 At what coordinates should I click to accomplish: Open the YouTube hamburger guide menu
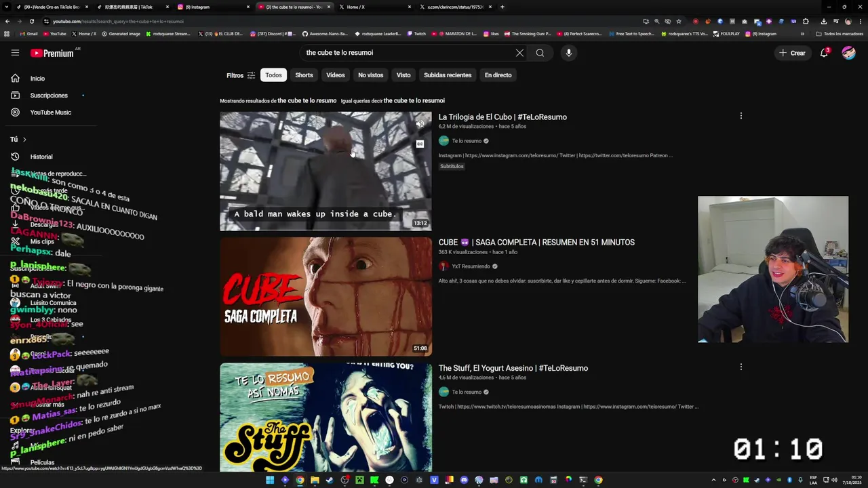15,53
